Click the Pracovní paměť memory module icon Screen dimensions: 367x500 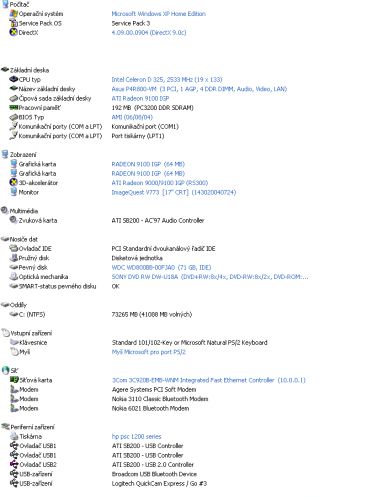point(14,107)
